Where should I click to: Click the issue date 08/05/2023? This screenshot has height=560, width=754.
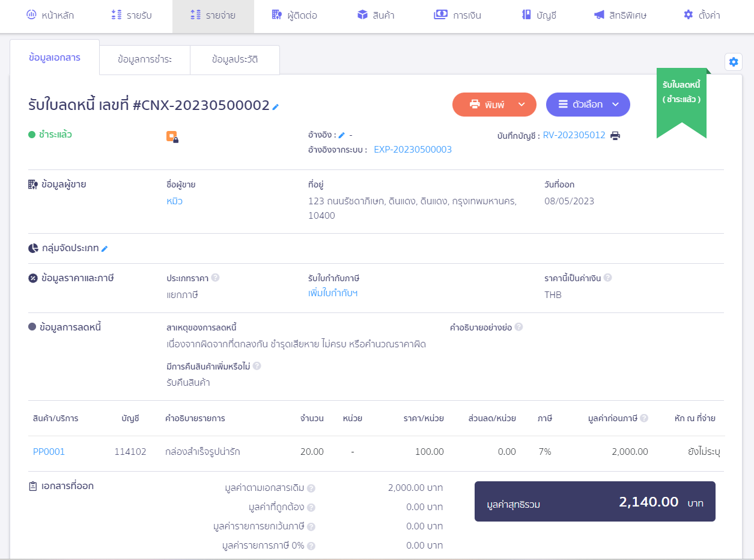(x=569, y=201)
